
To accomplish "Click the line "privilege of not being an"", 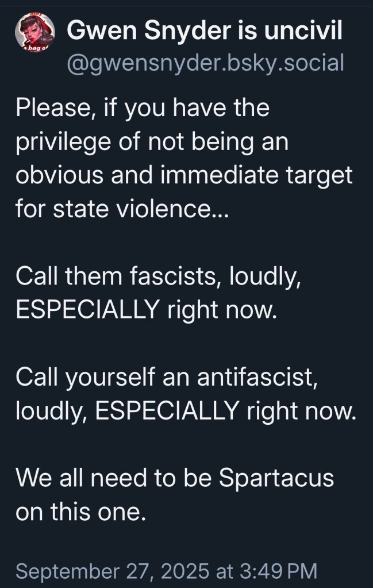I will pyautogui.click(x=152, y=142).
